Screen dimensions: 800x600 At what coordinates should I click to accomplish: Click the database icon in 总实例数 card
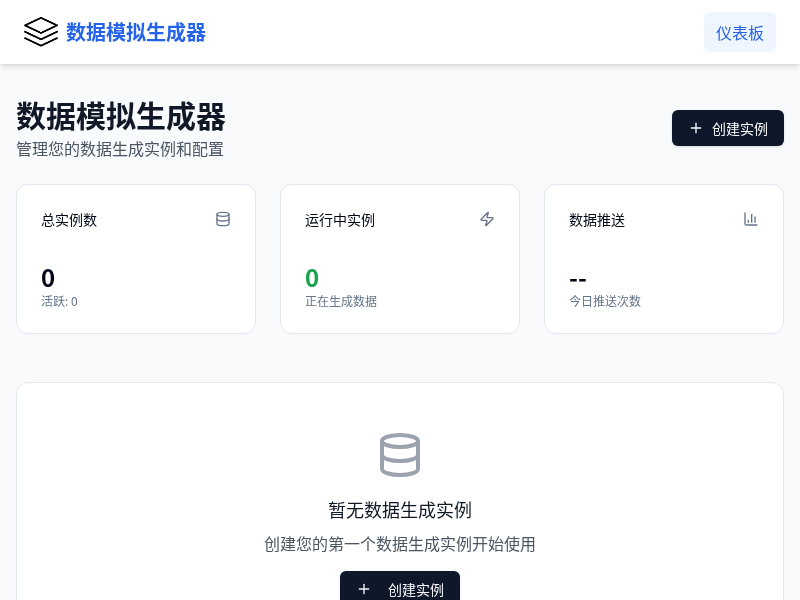point(223,219)
